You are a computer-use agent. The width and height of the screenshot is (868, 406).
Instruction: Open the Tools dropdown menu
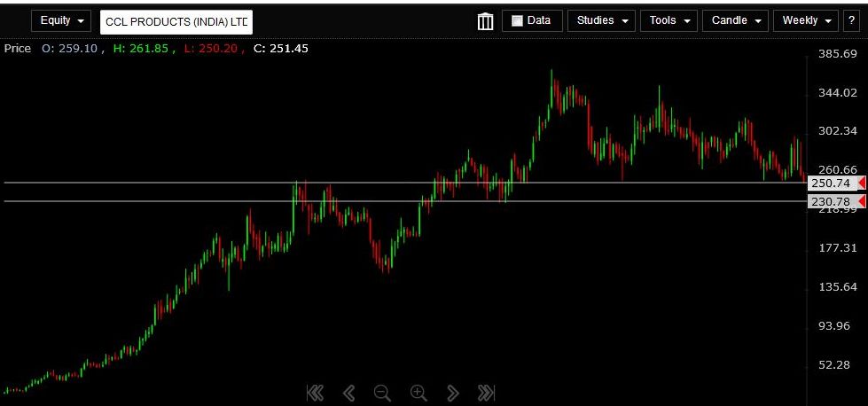(669, 20)
